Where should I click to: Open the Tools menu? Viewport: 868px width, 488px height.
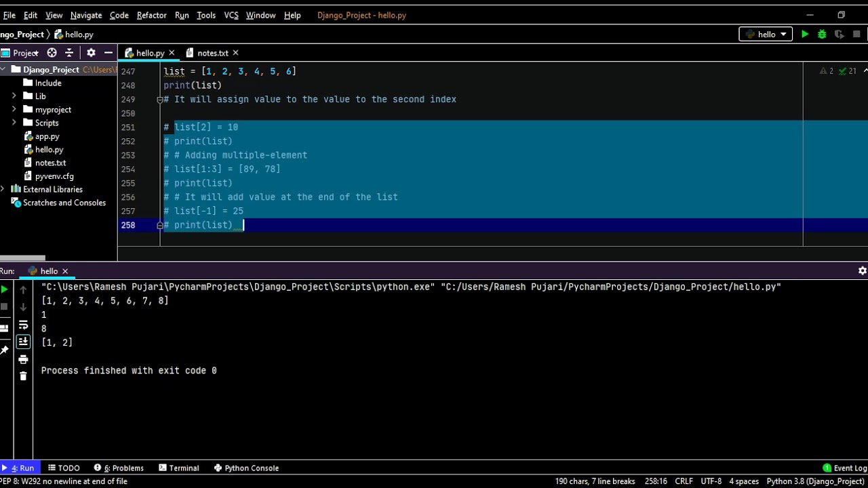[x=206, y=15]
